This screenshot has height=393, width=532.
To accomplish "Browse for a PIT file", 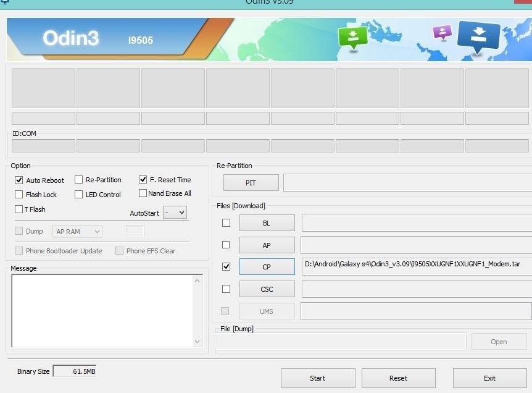I will tap(251, 183).
